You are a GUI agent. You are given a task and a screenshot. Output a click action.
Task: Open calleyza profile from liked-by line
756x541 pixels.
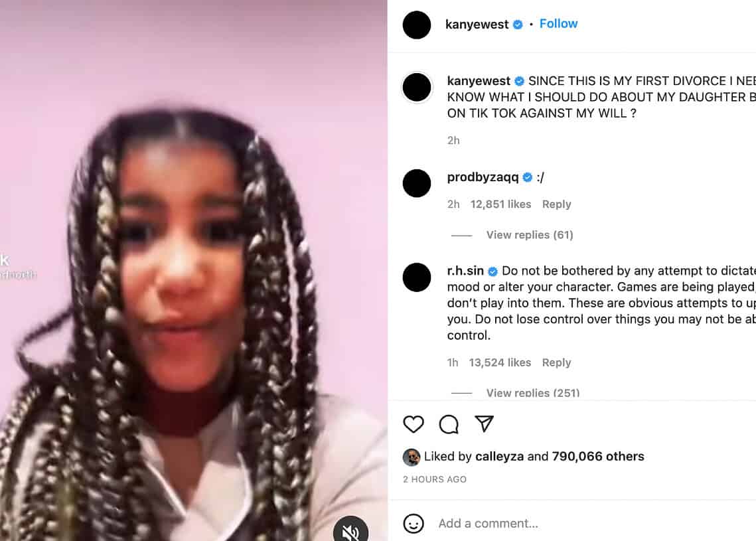click(x=500, y=456)
